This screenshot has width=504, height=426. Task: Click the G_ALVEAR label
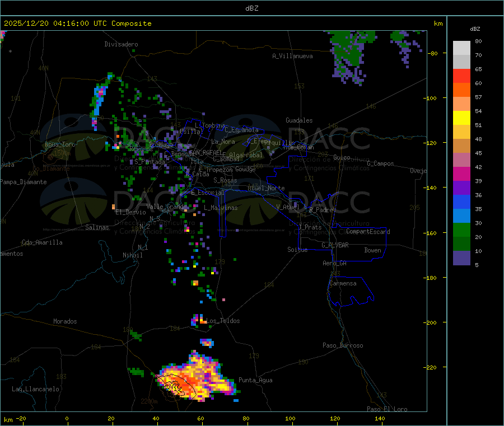(x=335, y=245)
